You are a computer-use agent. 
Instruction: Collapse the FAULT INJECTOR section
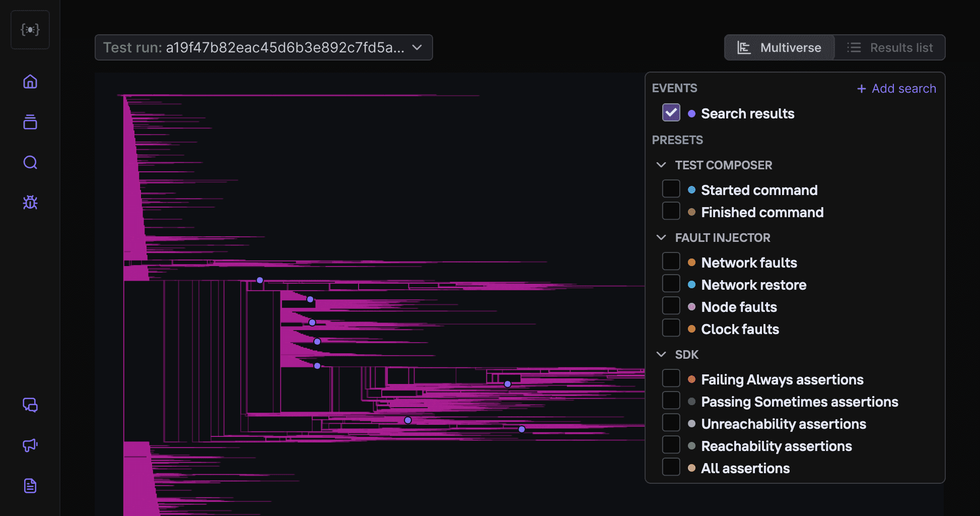click(x=661, y=237)
